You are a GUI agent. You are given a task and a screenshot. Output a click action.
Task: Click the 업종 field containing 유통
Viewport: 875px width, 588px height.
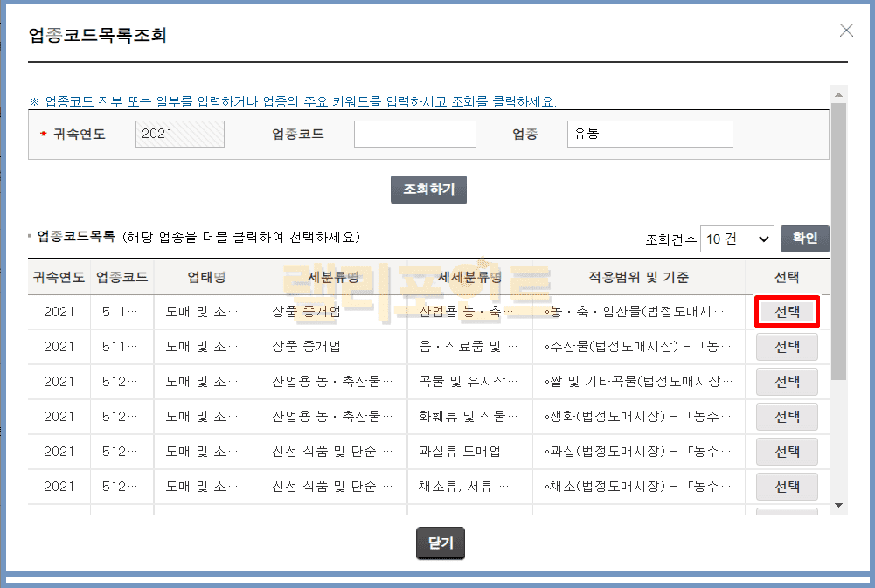649,134
